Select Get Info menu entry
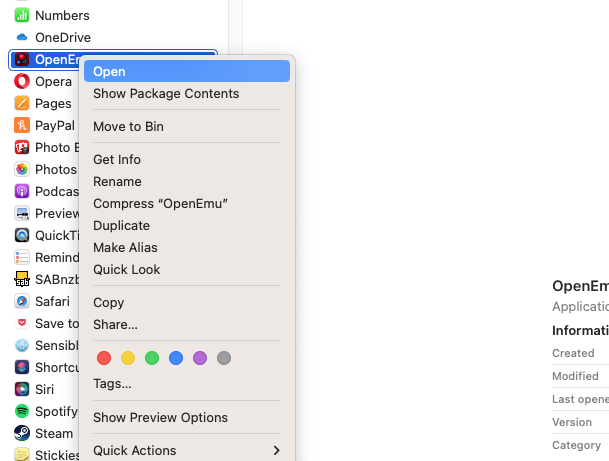The width and height of the screenshot is (609, 461). [x=187, y=160]
